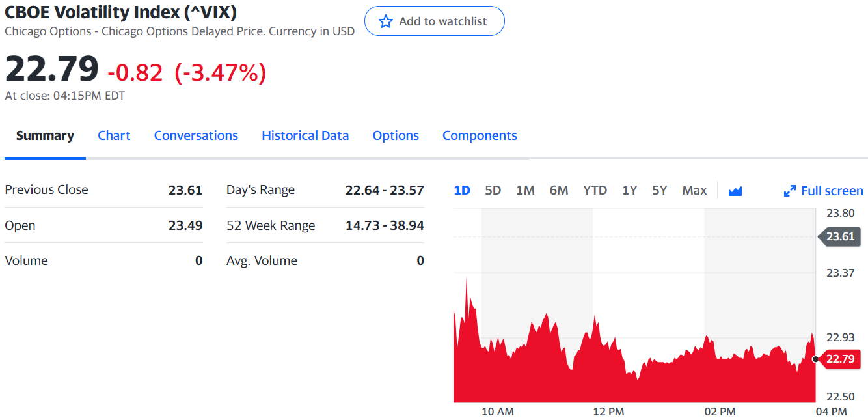Screen dimensions: 868x420
Task: Click the 52 Week Range value 14.73 - 38.94
Action: 385,225
